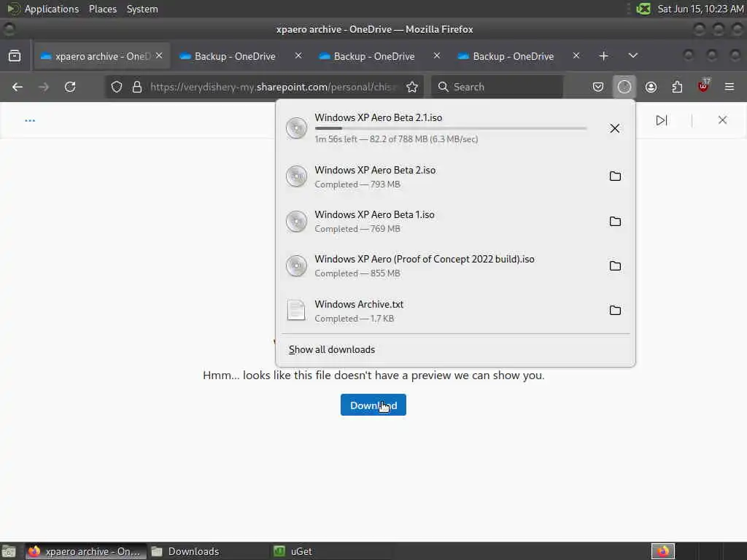Open folder for Windows XP Aero Beta 2.iso
This screenshot has width=747, height=560.
(x=615, y=176)
